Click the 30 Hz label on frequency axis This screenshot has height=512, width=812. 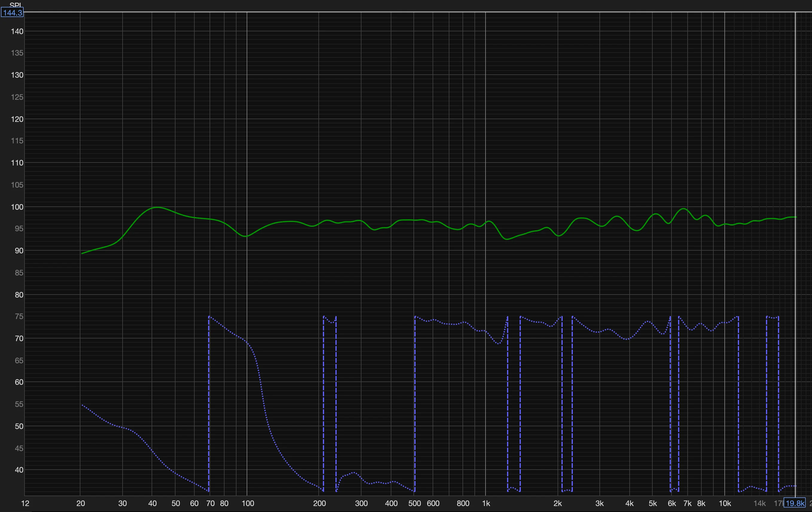(122, 504)
